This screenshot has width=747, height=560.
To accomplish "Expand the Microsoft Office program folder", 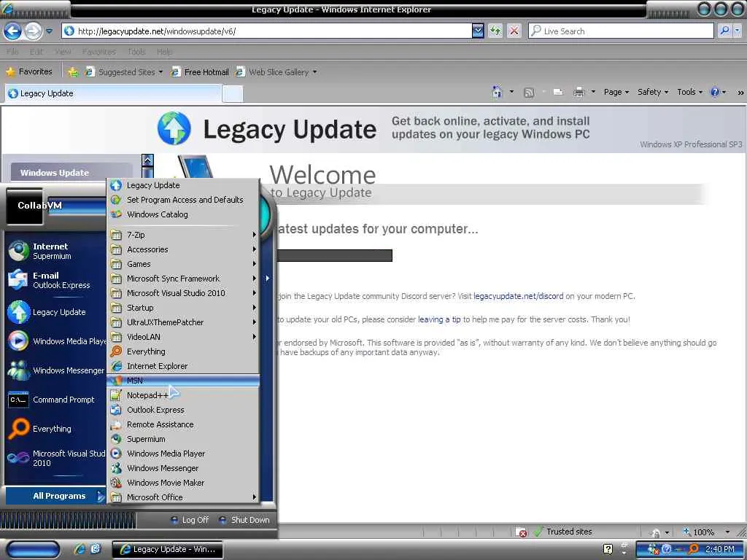I will 183,497.
